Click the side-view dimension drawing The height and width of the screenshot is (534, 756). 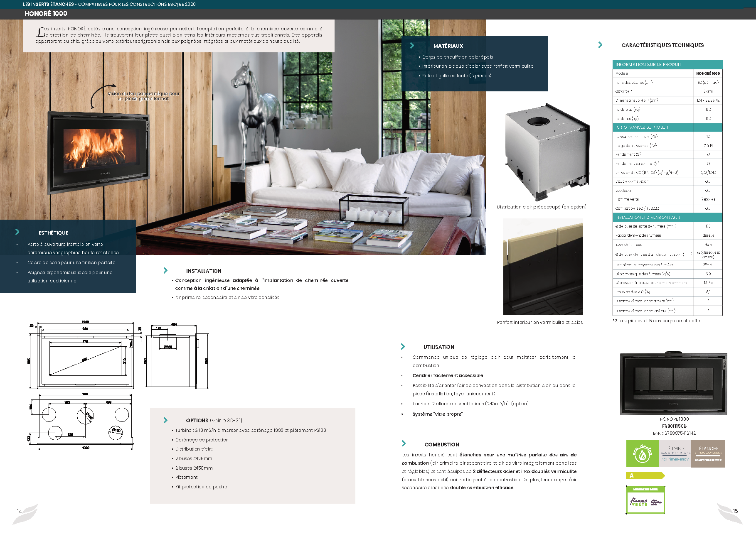(177, 356)
